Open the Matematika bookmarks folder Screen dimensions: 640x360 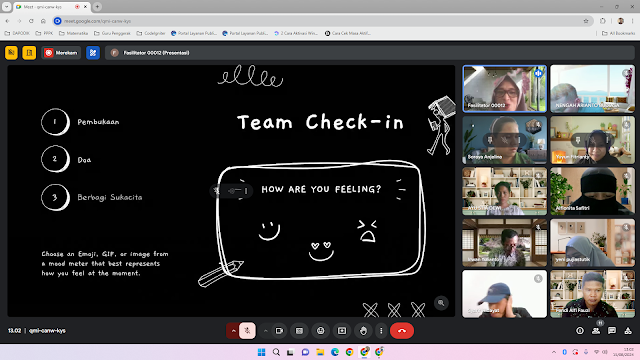pos(73,33)
